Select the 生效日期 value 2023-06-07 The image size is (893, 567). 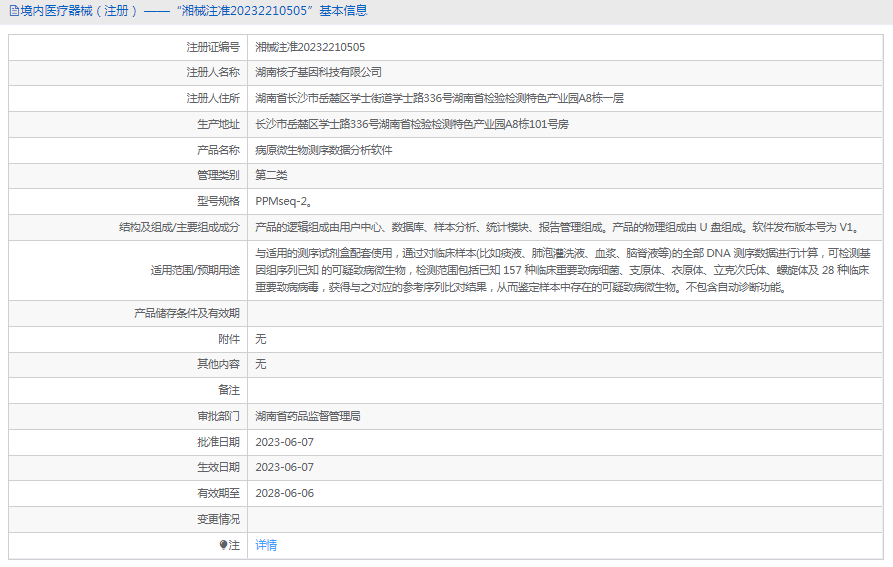pos(284,467)
